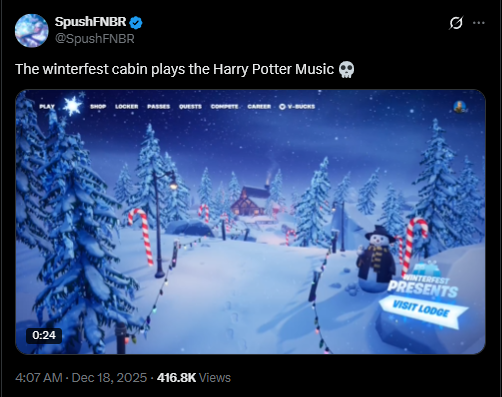
Task: Click the V-BUCKS coin icon
Action: coord(282,107)
